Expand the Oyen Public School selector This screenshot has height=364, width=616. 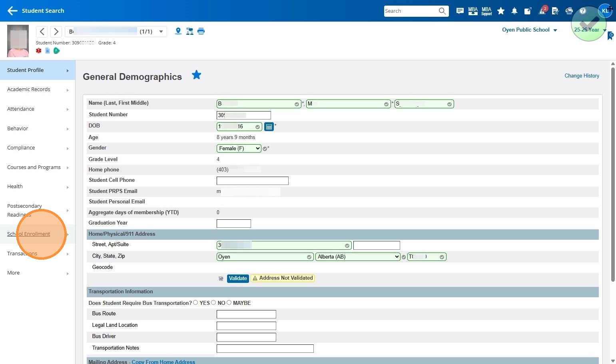tap(529, 30)
